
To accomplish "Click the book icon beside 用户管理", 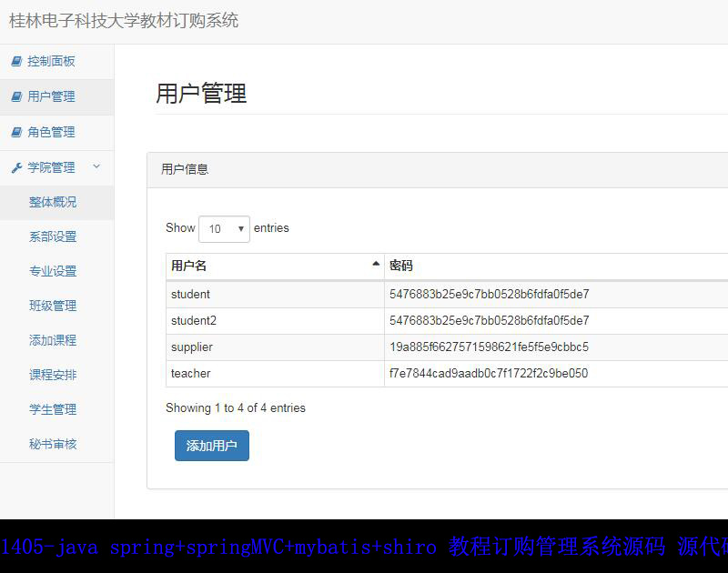I will coord(16,96).
